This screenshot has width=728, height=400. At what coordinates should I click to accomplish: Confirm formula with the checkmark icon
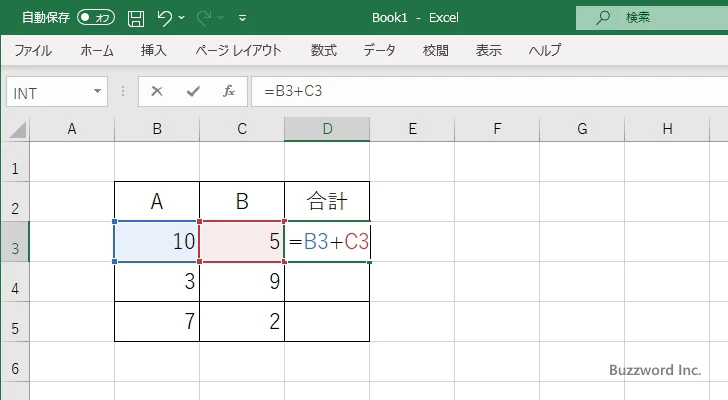click(x=192, y=92)
